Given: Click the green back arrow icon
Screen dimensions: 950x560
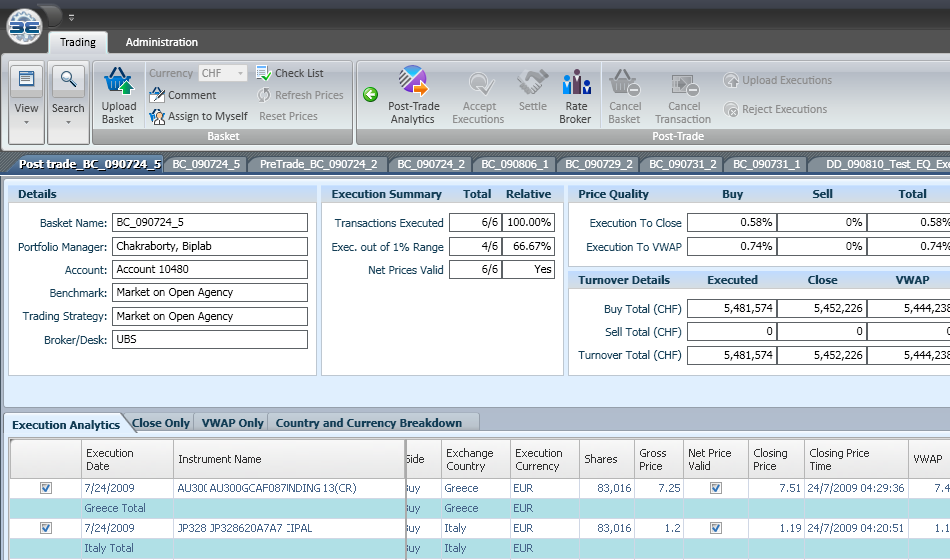Looking at the screenshot, I should tap(370, 95).
